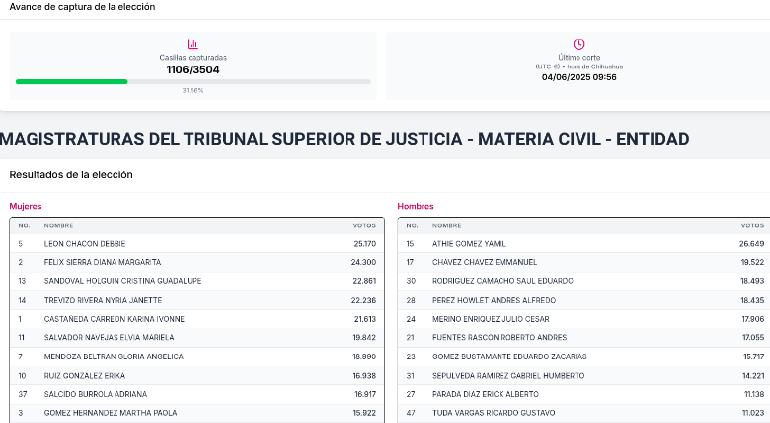Select the ATHIE GOMEZ YAMIL row
This screenshot has height=423, width=770.
coord(584,244)
